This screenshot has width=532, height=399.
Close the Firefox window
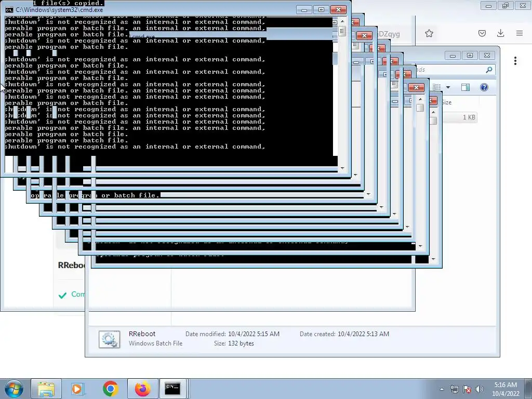[x=523, y=6]
